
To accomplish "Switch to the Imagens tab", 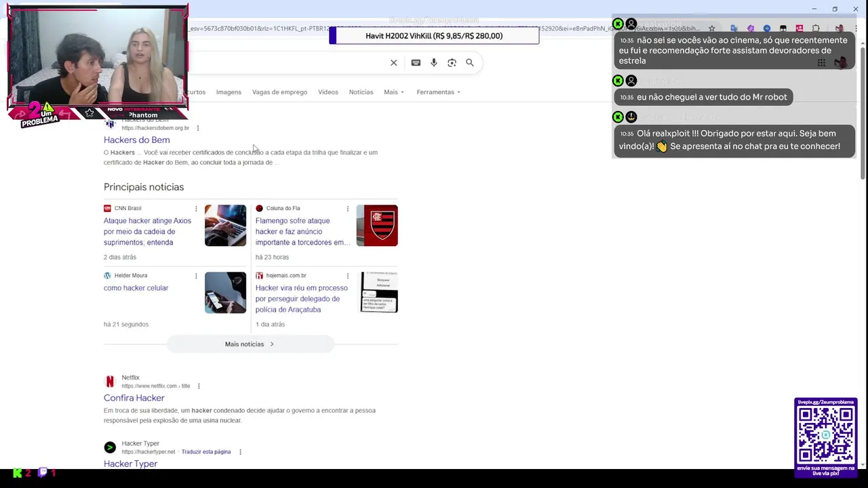I will 229,92.
